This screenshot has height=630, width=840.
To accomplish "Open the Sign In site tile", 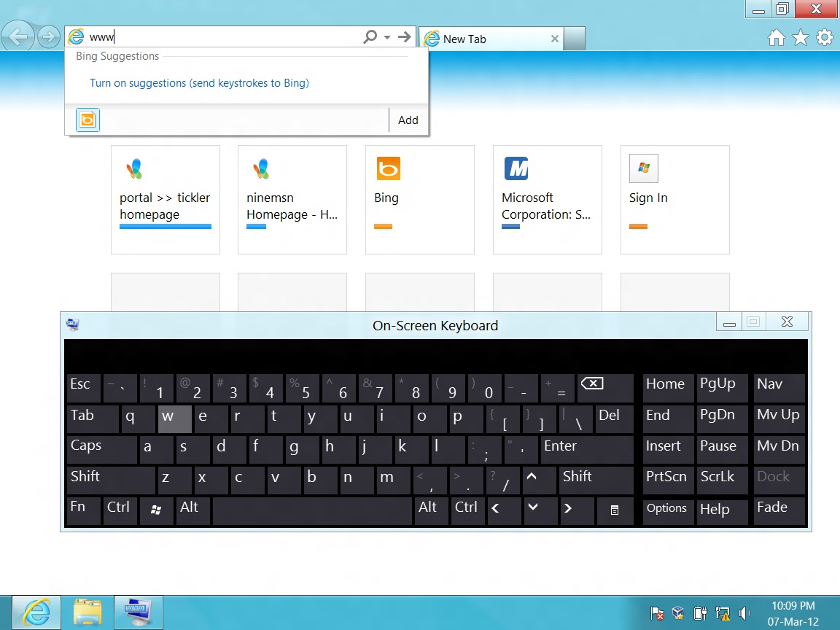I will click(675, 200).
